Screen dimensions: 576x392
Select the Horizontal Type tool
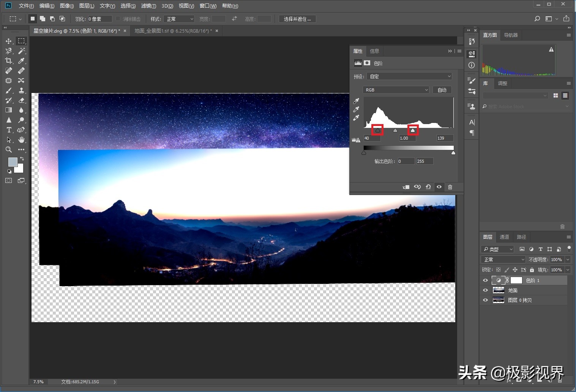9,130
